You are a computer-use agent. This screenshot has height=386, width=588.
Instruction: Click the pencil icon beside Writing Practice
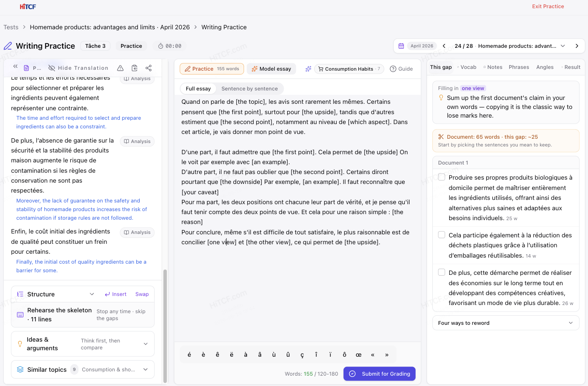8,46
